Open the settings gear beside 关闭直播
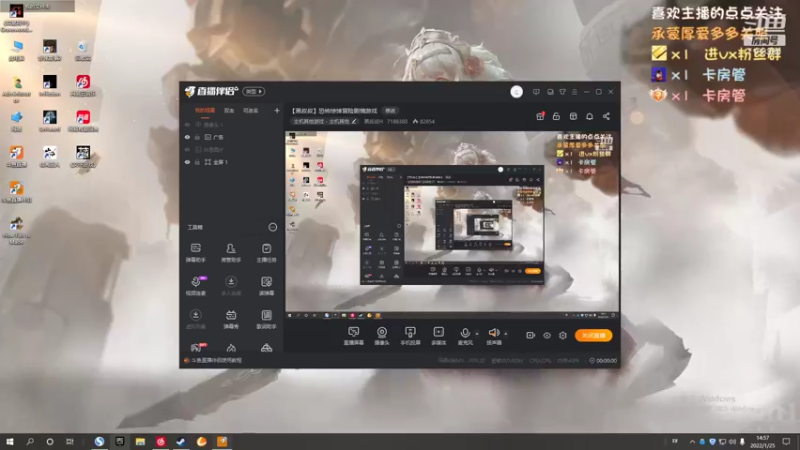 [563, 335]
